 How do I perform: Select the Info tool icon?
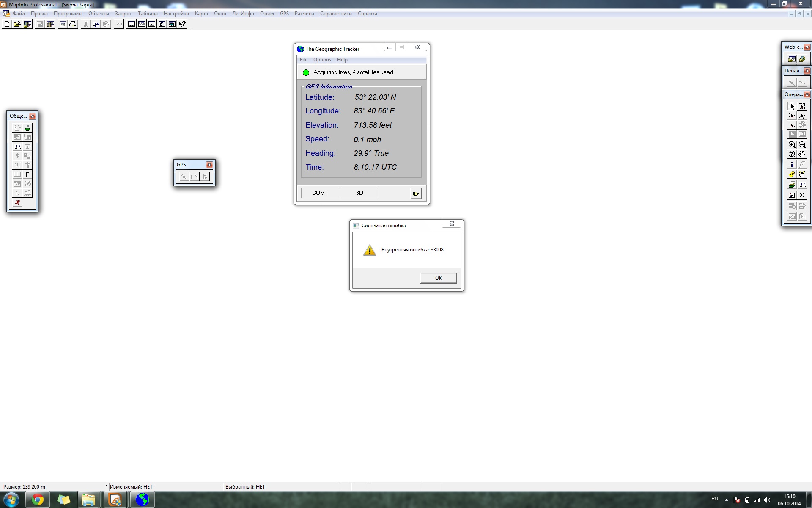pos(792,164)
